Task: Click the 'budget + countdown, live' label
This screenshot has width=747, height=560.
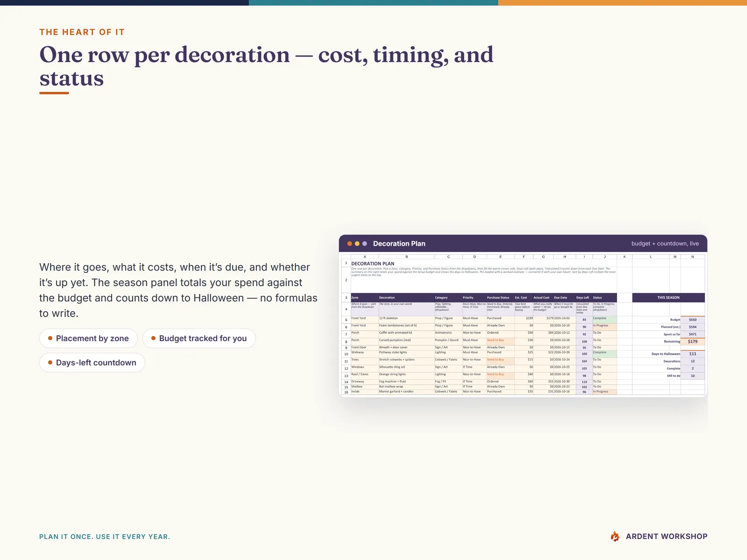Action: point(665,244)
